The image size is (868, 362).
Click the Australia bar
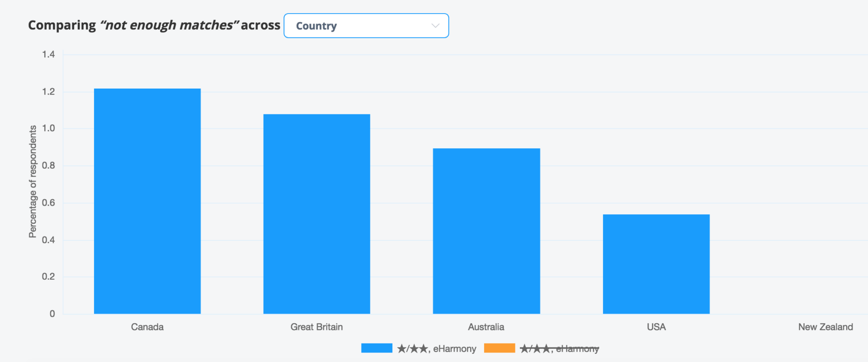click(486, 231)
